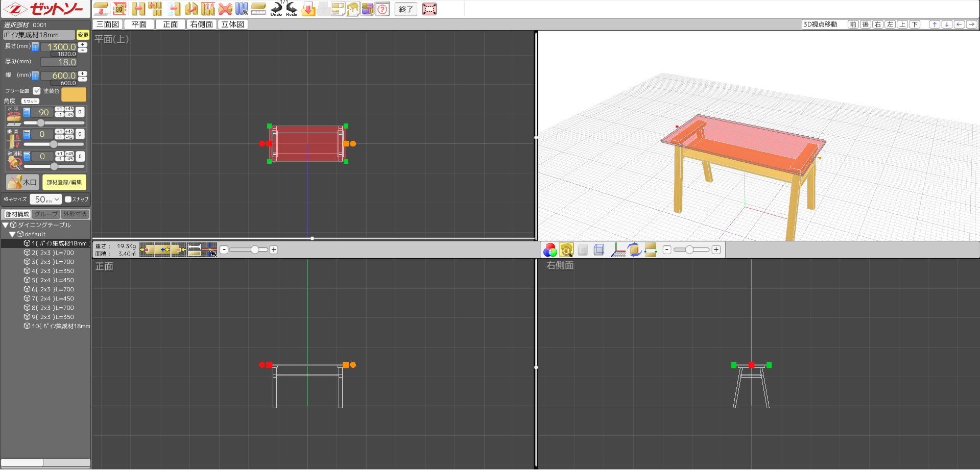Open the 格子サイズ 50mm dropdown
The image size is (980, 473).
(x=46, y=200)
